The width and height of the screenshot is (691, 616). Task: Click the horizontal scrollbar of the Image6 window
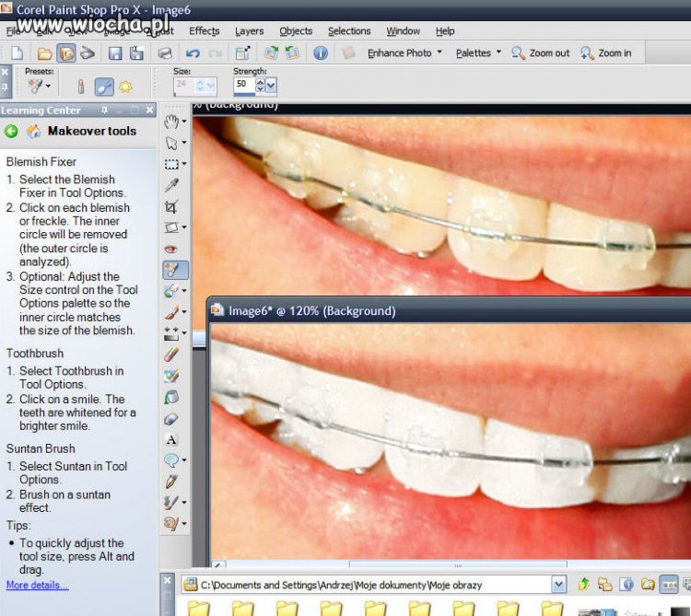point(458,565)
